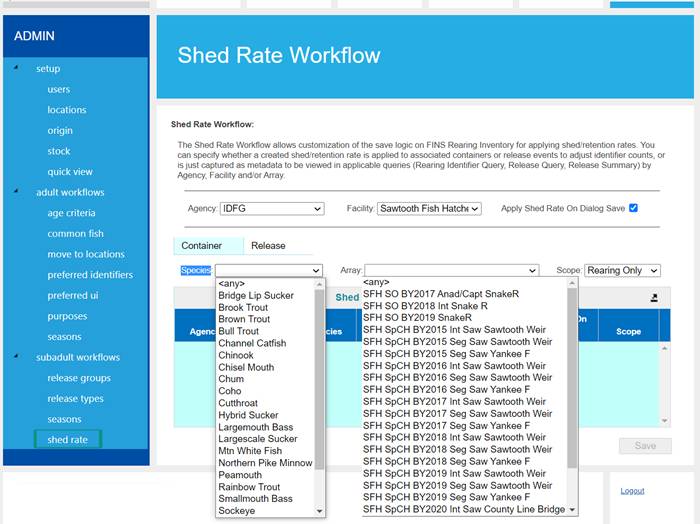Open the Scope dropdown set to Rearing Only
This screenshot has width=700, height=524.
tap(622, 271)
